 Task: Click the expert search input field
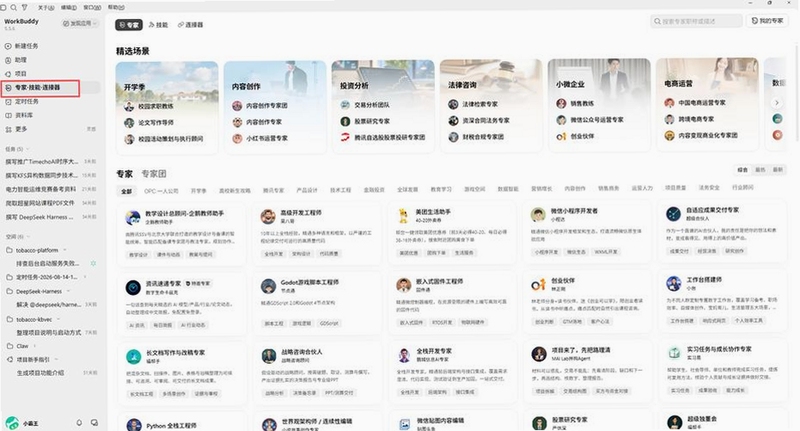coord(696,21)
